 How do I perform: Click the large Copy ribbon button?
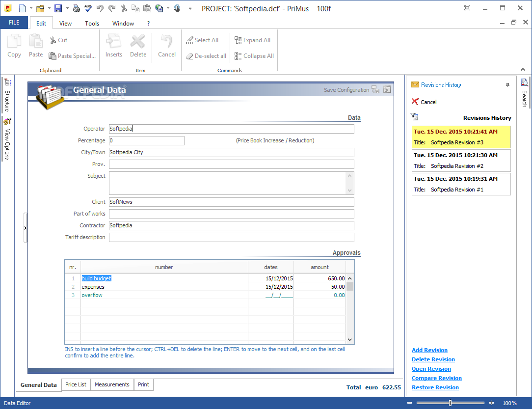coord(14,46)
